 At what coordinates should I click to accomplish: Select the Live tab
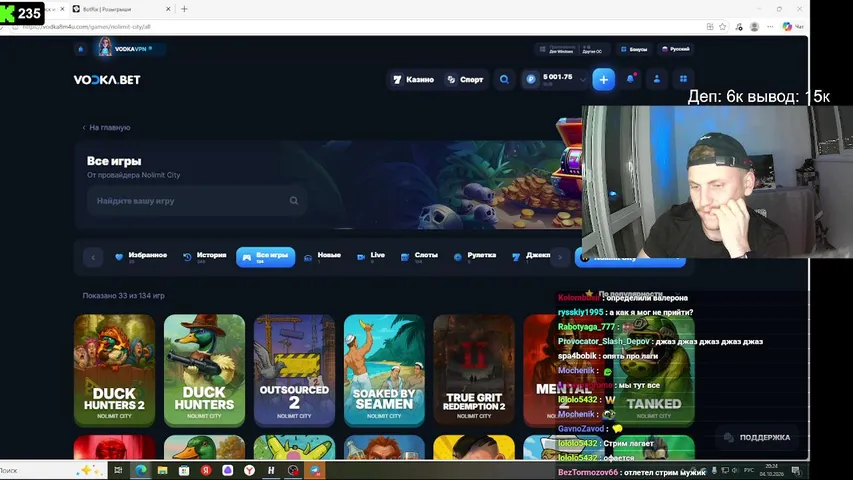[371, 257]
